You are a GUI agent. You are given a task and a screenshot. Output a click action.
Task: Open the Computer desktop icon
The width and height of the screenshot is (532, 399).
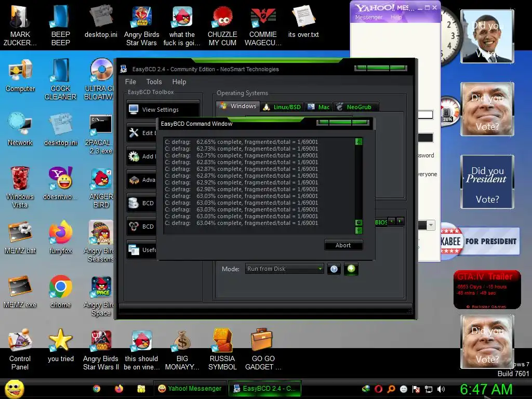pyautogui.click(x=20, y=75)
